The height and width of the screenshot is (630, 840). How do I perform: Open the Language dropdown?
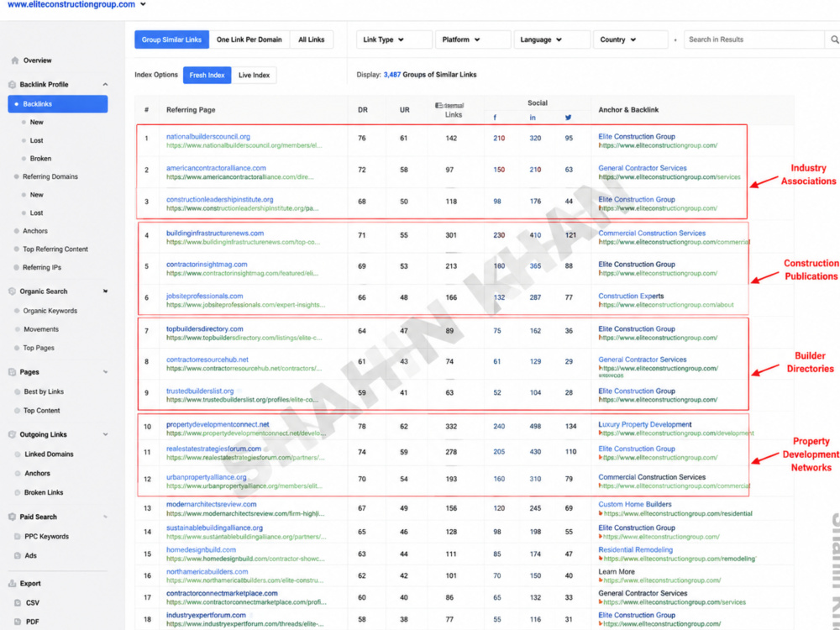[x=552, y=39]
